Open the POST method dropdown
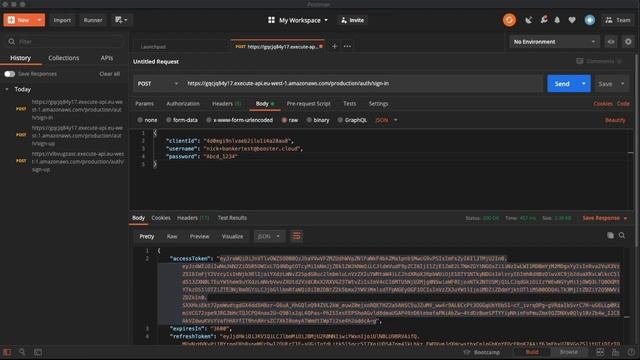 pos(158,83)
